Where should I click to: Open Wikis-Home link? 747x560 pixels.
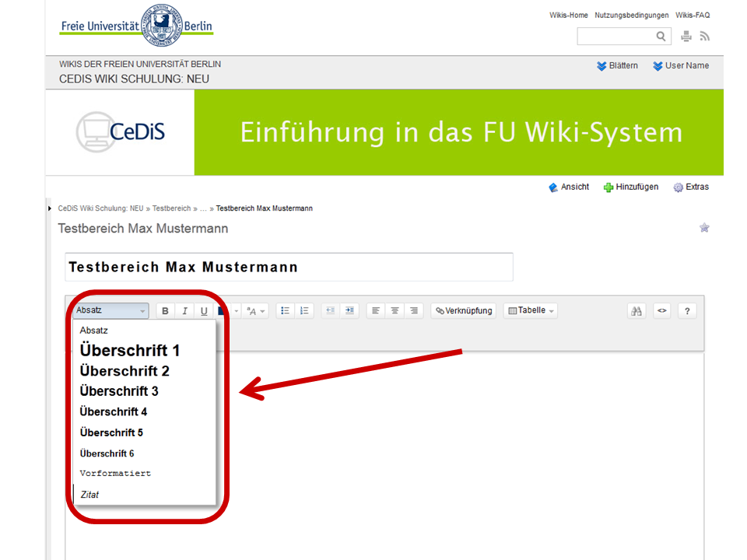(568, 16)
